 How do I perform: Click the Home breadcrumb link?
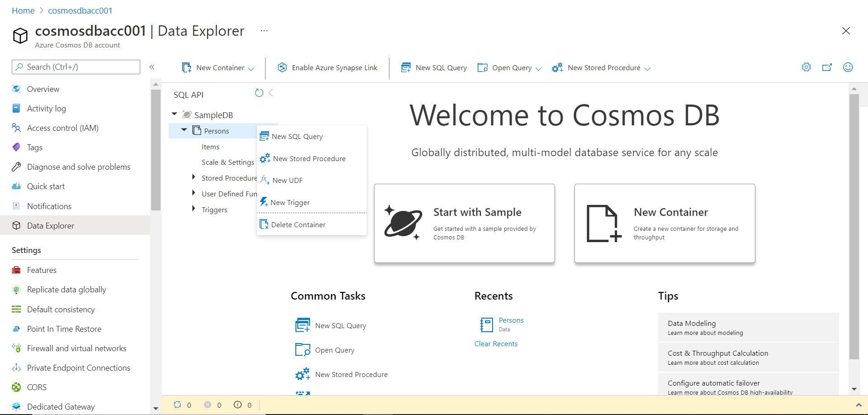23,10
